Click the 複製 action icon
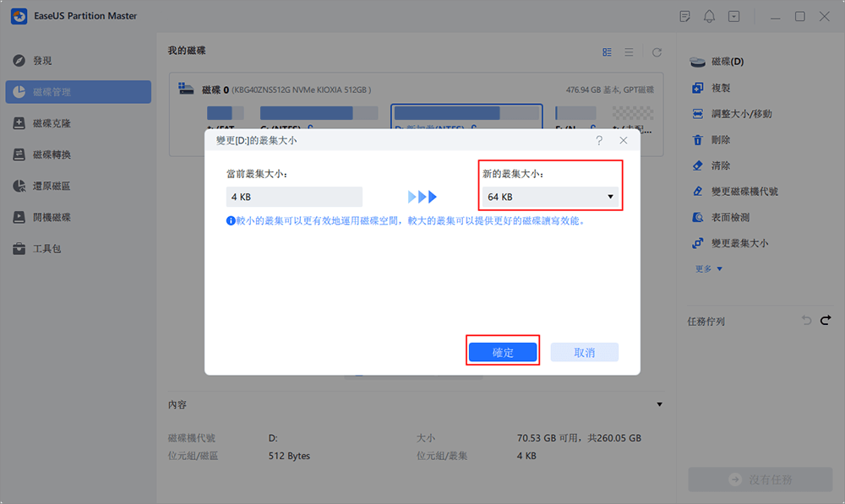Screen dimensions: 845x504 pyautogui.click(x=697, y=88)
